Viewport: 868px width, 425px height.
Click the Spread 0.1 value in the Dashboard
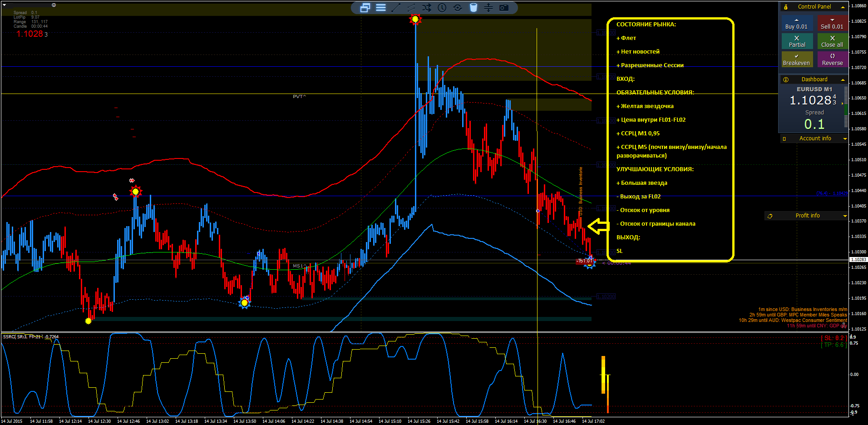click(814, 124)
